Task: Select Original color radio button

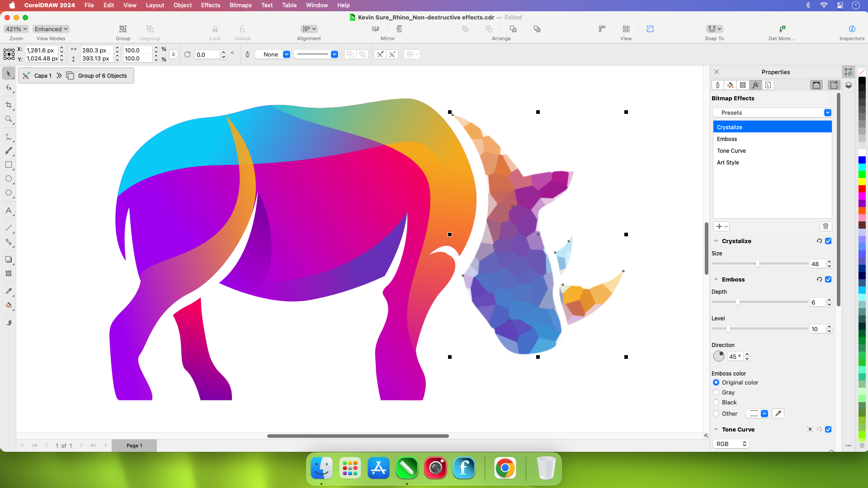Action: 716,382
